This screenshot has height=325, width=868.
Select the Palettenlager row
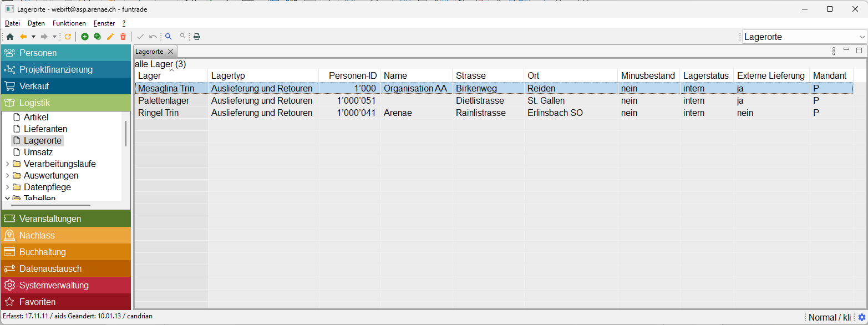(164, 101)
